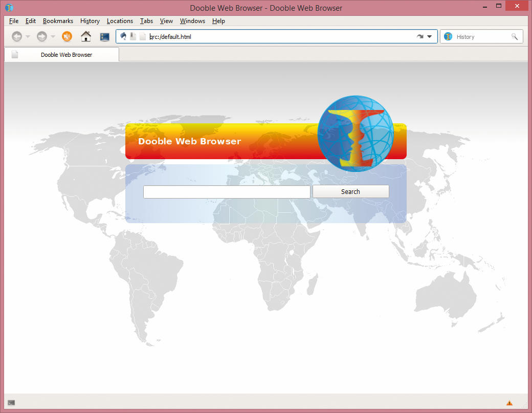
Task: Minimize the Dooble window
Action: tap(485, 7)
